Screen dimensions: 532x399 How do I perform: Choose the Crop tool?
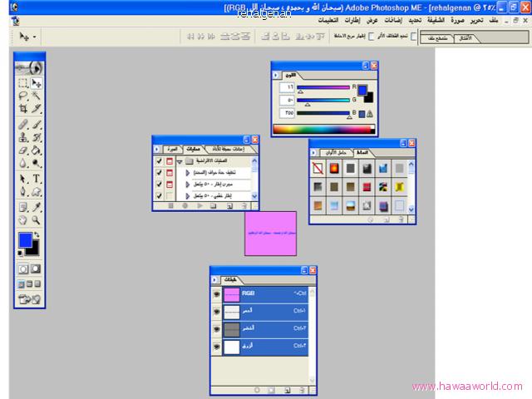tap(23, 108)
